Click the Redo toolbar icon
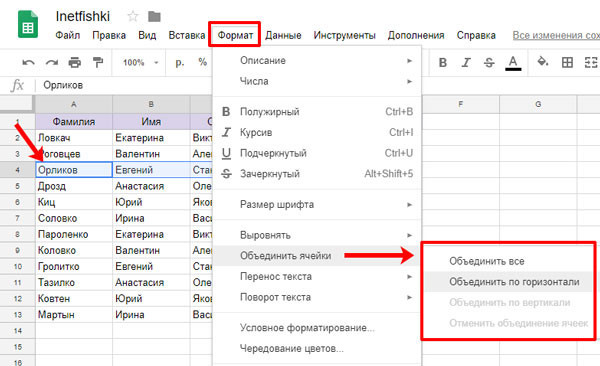 click(52, 62)
